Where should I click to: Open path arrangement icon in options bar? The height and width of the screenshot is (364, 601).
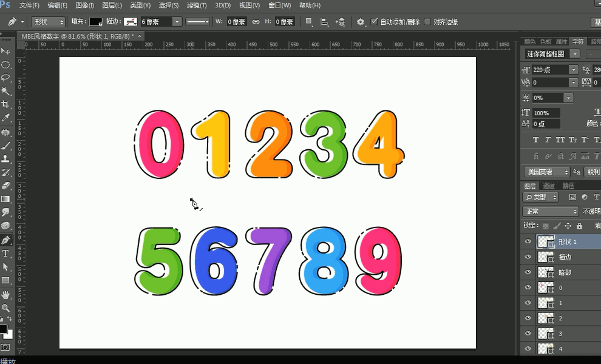point(340,22)
